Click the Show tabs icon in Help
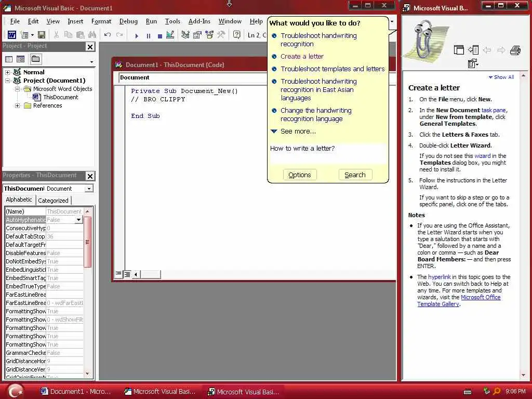This screenshot has width=532, height=399. (473, 50)
